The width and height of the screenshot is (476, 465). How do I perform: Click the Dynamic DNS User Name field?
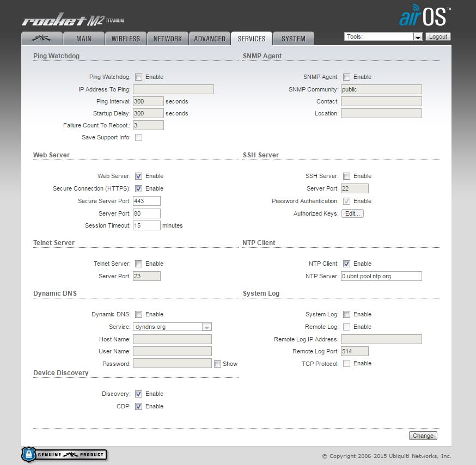click(172, 351)
